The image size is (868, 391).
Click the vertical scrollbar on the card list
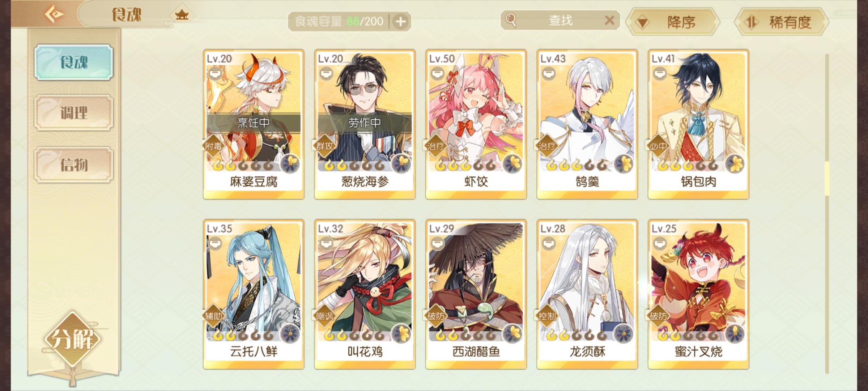tap(827, 214)
